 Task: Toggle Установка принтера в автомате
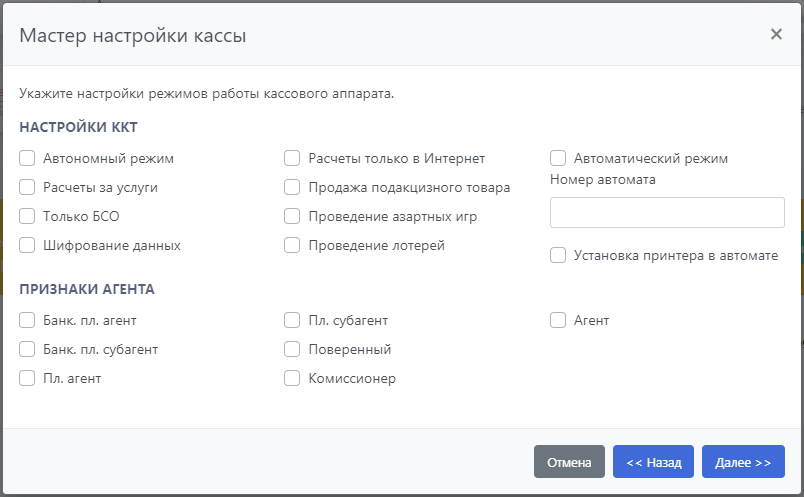click(558, 255)
